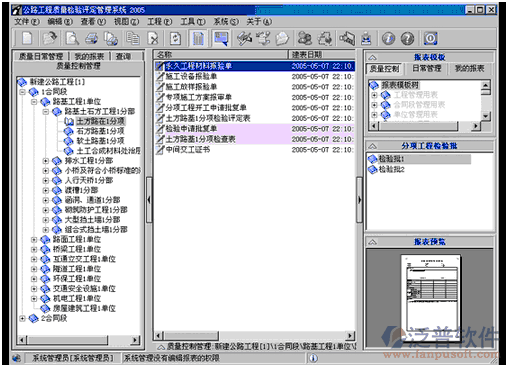Hide left panel via the splitter arrow
Viewport: 511px width, 370px height.
[x=149, y=200]
